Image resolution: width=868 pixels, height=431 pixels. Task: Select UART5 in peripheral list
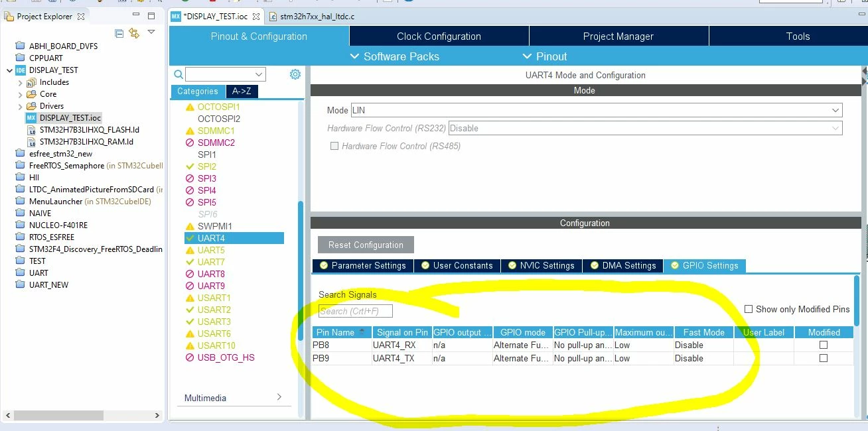[211, 250]
